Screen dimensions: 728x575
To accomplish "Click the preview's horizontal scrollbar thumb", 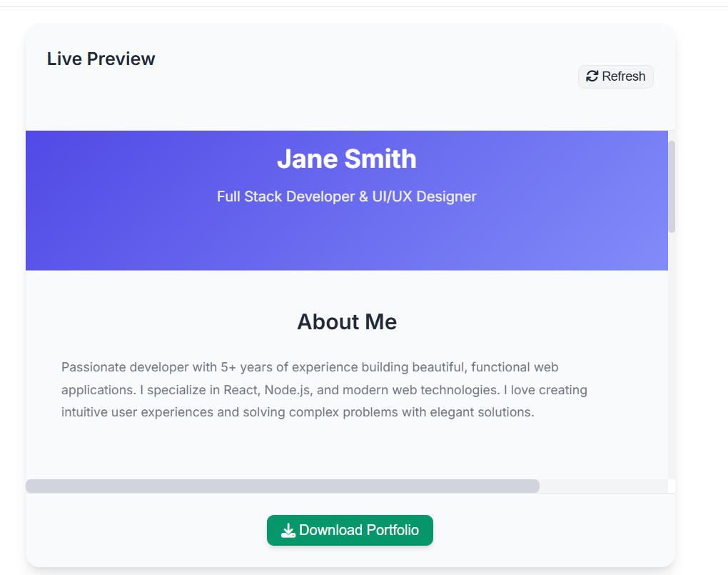I will tap(282, 486).
